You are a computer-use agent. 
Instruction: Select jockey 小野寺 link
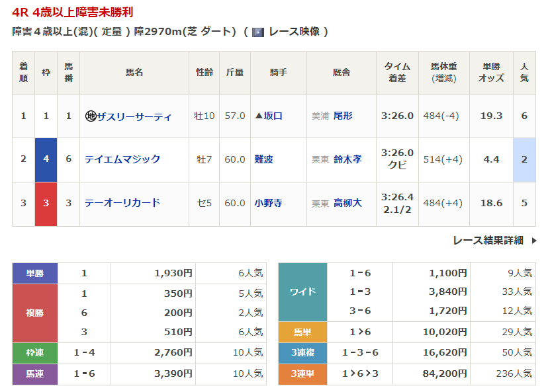click(x=268, y=203)
